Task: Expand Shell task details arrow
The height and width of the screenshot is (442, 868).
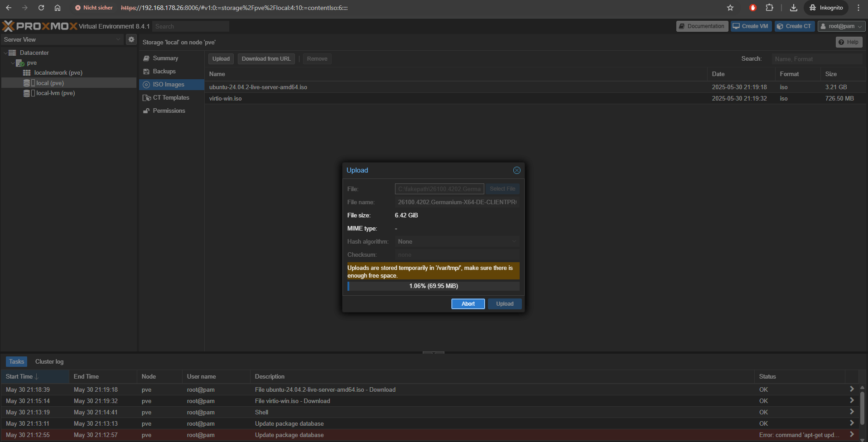Action: pos(852,412)
